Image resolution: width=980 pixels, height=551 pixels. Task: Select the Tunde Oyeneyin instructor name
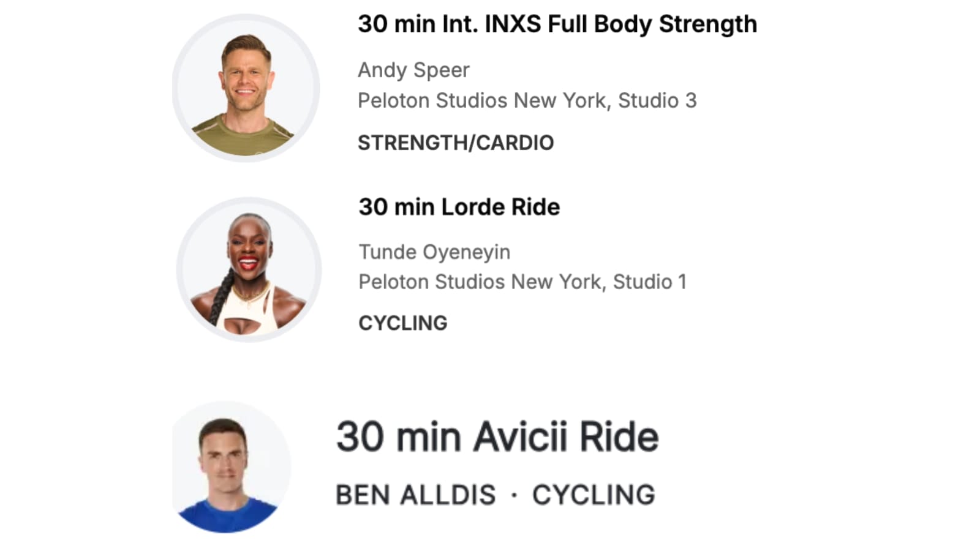(434, 252)
